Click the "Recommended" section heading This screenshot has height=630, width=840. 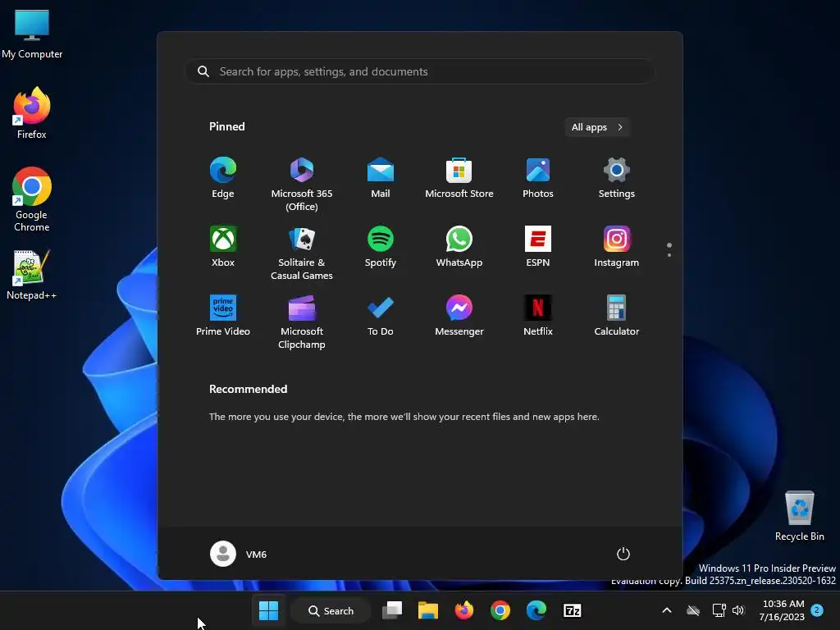[248, 389]
